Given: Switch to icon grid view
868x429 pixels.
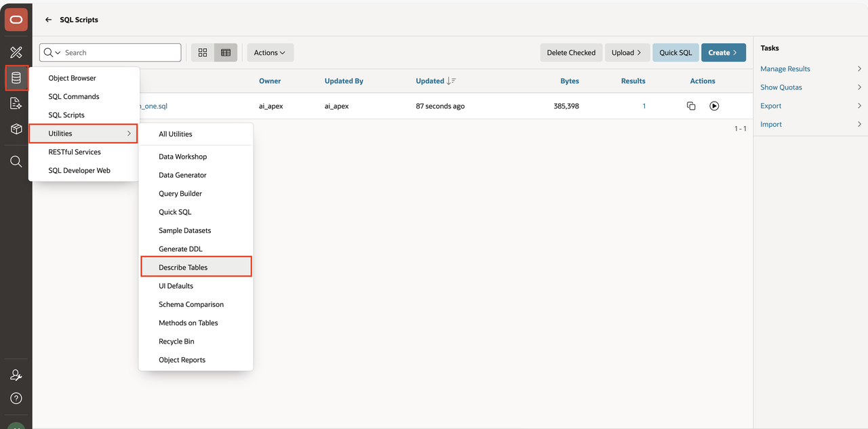Looking at the screenshot, I should pyautogui.click(x=203, y=53).
